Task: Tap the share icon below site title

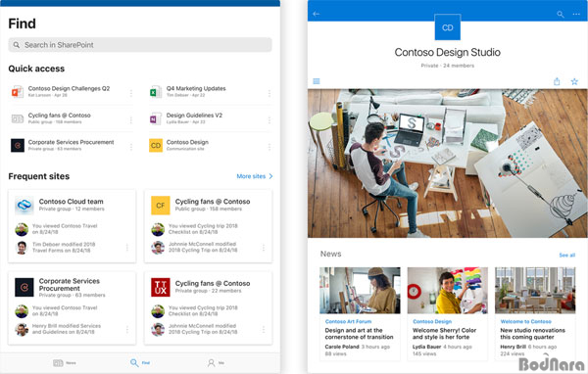Action: pos(557,81)
